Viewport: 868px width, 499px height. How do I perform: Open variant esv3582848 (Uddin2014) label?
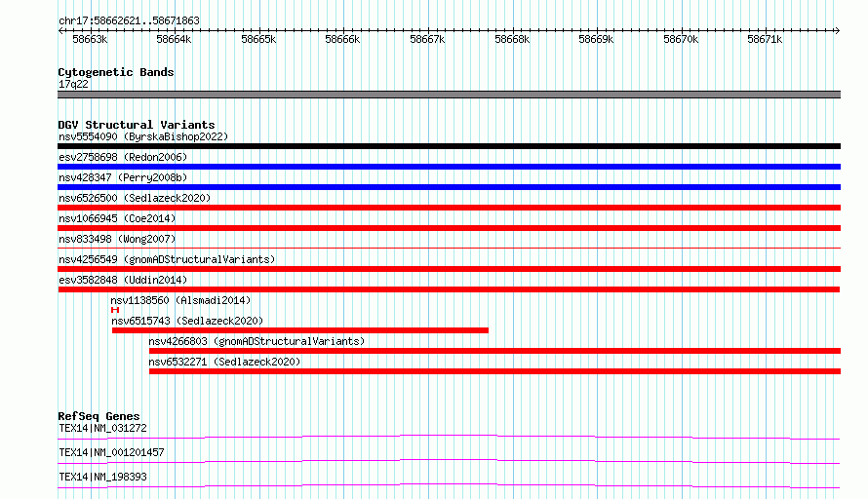[x=123, y=280]
